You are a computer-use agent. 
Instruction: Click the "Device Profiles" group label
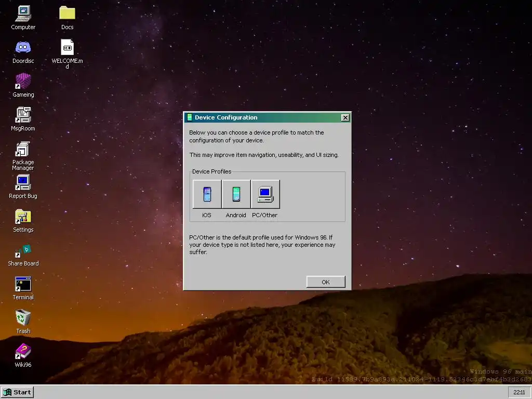212,171
